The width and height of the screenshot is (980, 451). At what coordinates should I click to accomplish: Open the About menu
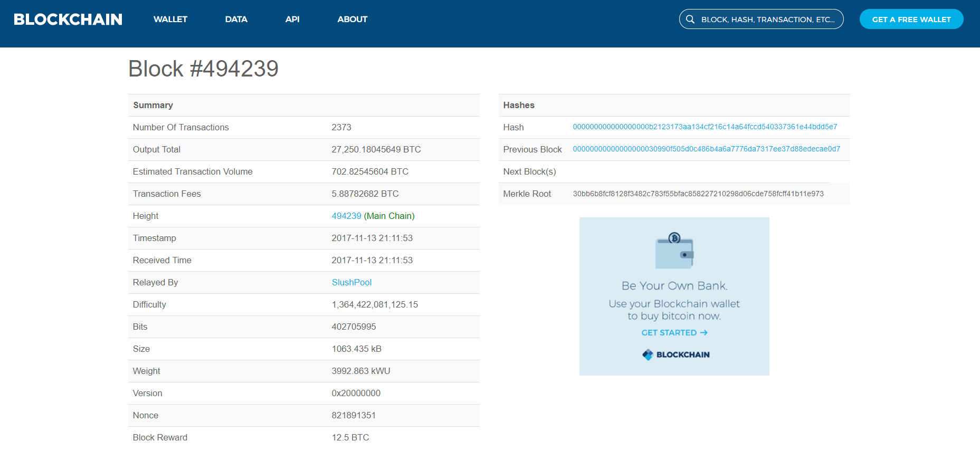(x=353, y=20)
